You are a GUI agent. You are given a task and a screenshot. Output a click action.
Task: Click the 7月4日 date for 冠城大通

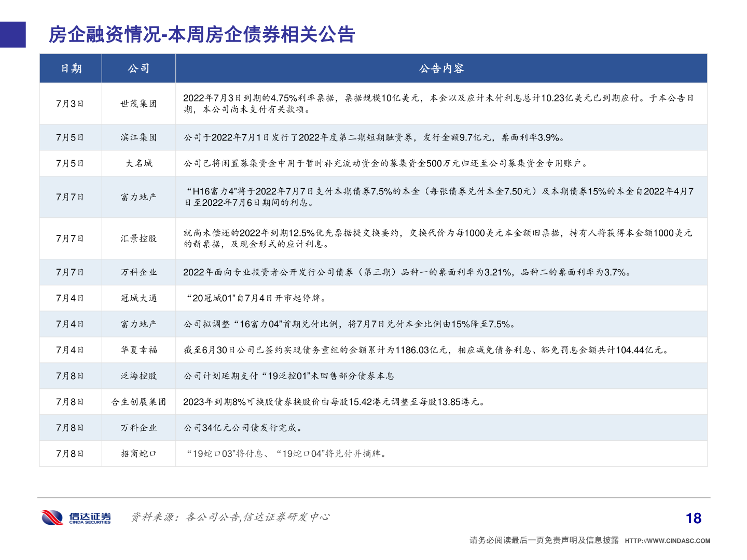click(x=70, y=298)
